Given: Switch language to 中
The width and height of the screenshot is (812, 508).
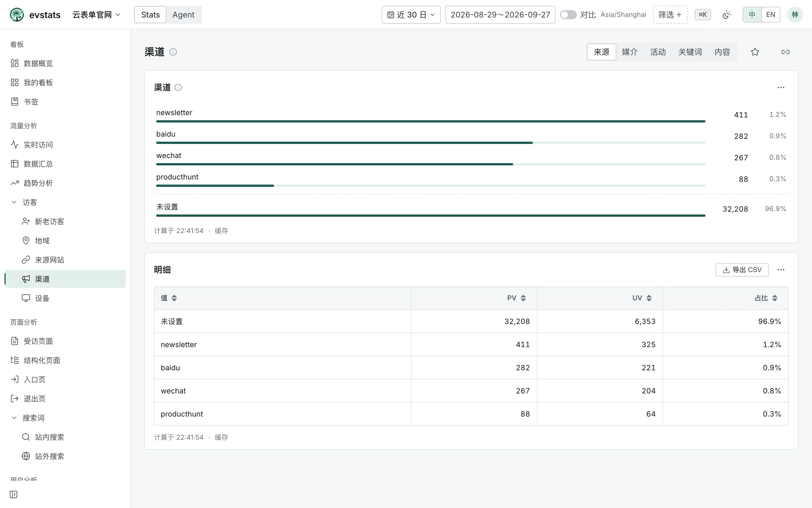Looking at the screenshot, I should 752,15.
